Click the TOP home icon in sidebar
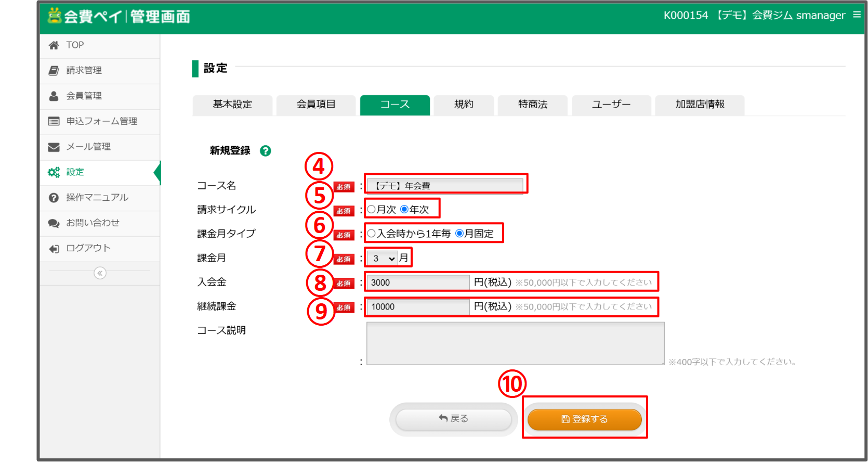Image resolution: width=868 pixels, height=462 pixels. 54,45
